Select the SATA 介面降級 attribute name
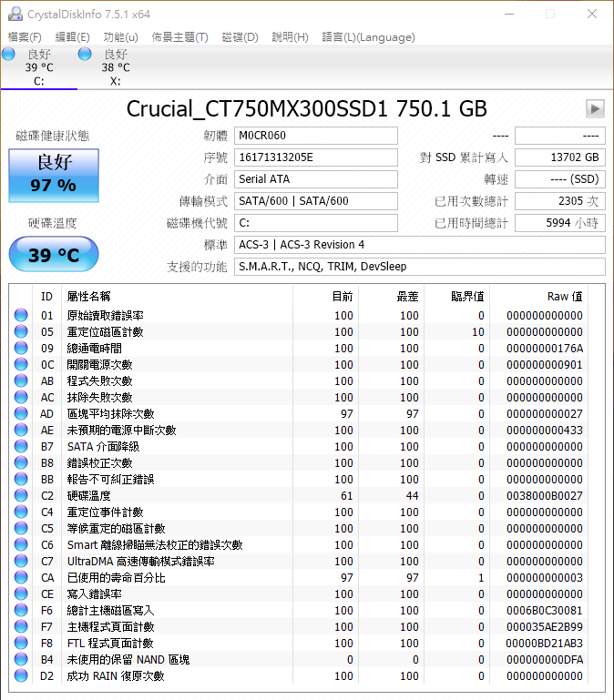 103,446
